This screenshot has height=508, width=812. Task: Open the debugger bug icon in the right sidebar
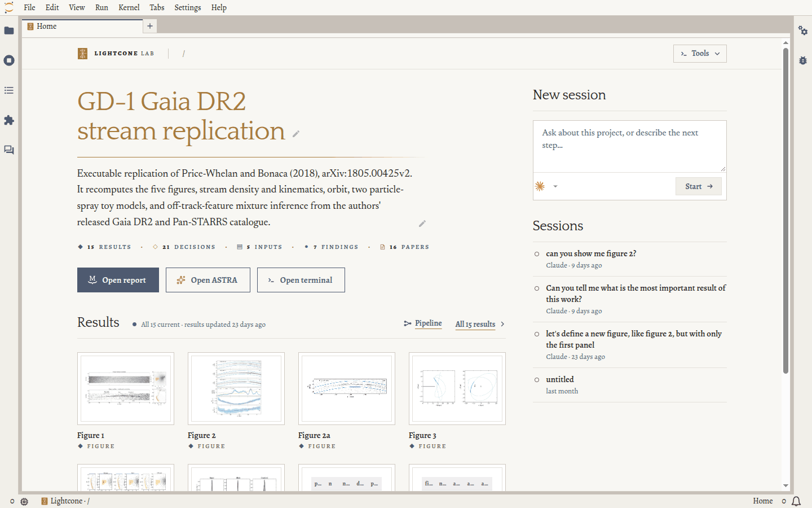click(x=803, y=60)
